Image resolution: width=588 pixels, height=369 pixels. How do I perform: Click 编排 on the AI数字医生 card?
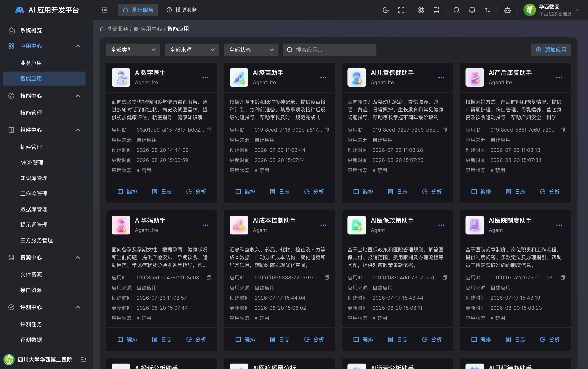click(127, 192)
